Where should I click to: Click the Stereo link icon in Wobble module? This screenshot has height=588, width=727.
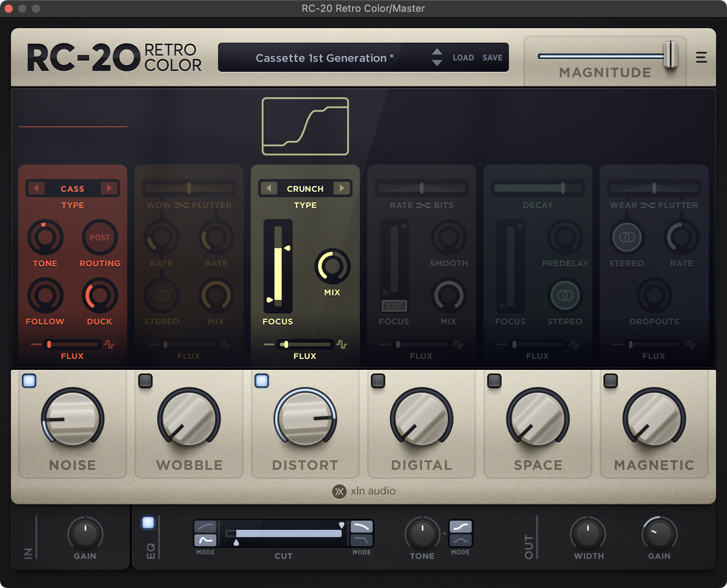pyautogui.click(x=161, y=296)
